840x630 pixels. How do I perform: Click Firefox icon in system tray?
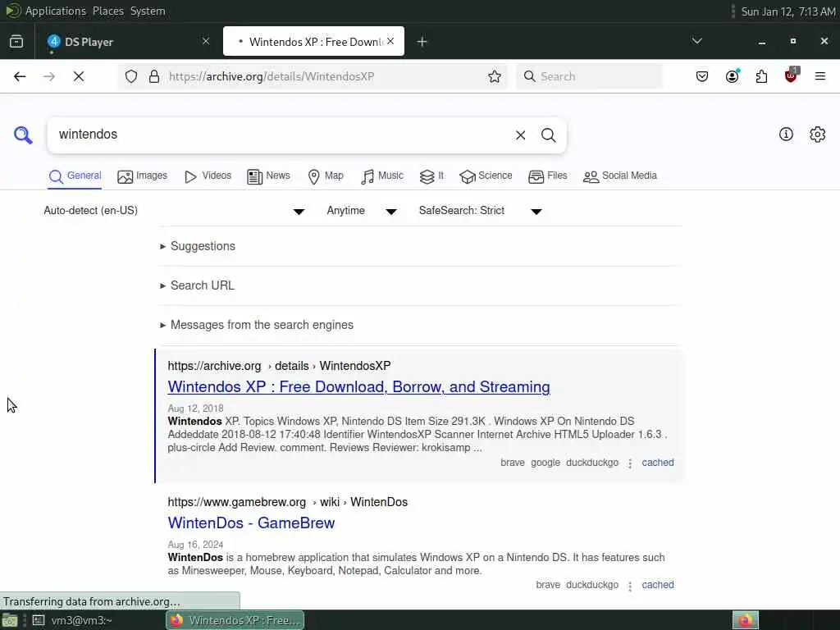[x=746, y=620]
